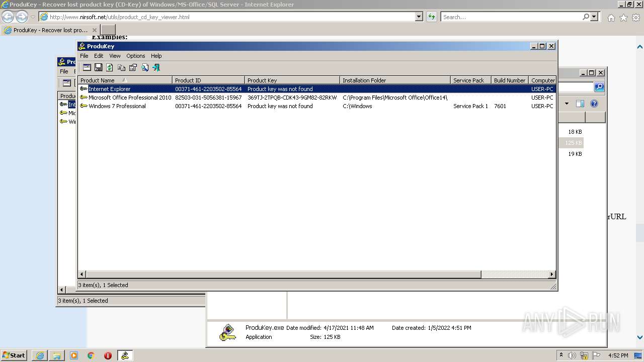Click the Internet Explorer Back arrow button
The image size is (644, 362).
(x=8, y=17)
